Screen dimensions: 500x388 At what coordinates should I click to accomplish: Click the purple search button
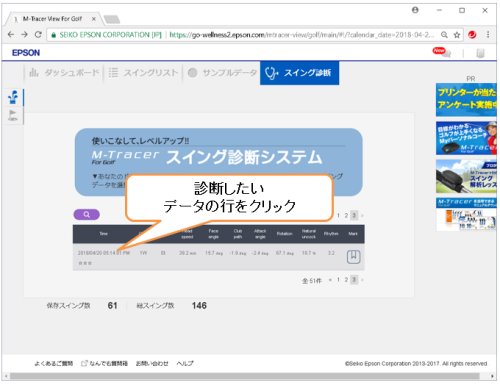(86, 214)
